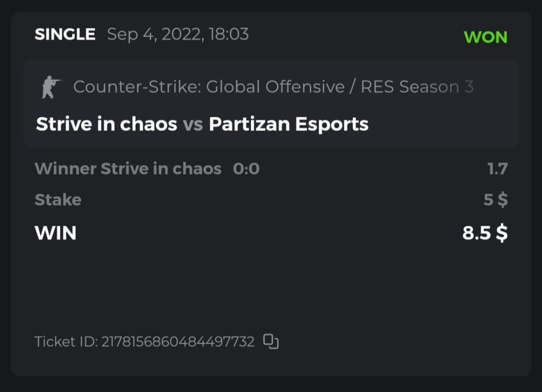
Task: Click the 'Ticket ID:' label prefix
Action: tap(66, 342)
